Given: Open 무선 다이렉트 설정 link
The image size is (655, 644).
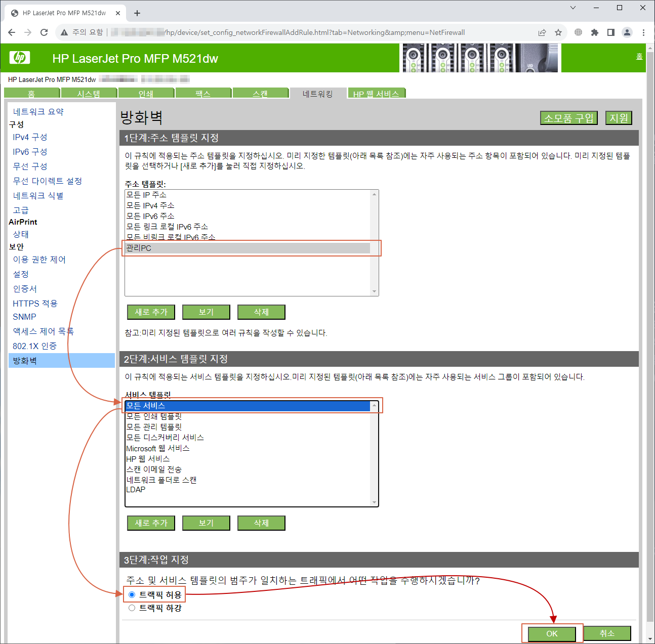Looking at the screenshot, I should [48, 181].
